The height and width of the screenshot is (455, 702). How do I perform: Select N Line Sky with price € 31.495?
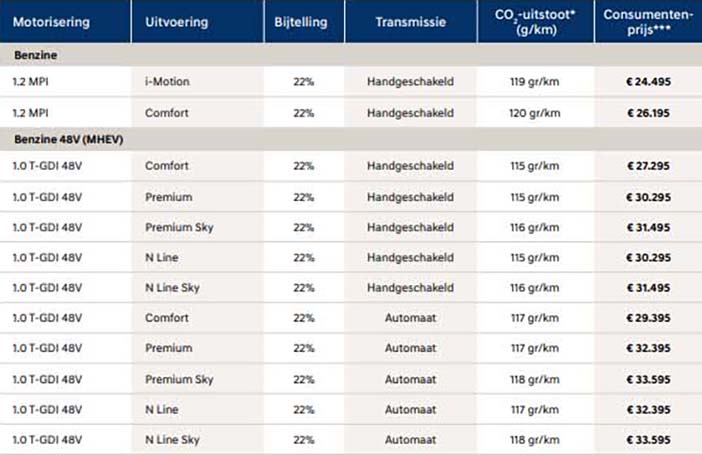pos(172,288)
